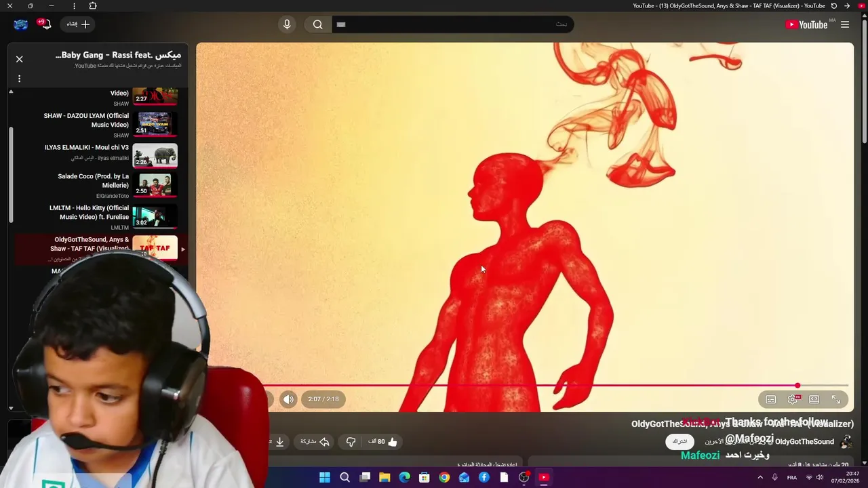Screen dimensions: 868x488
Task: Show hidden system tray icons
Action: (x=759, y=478)
